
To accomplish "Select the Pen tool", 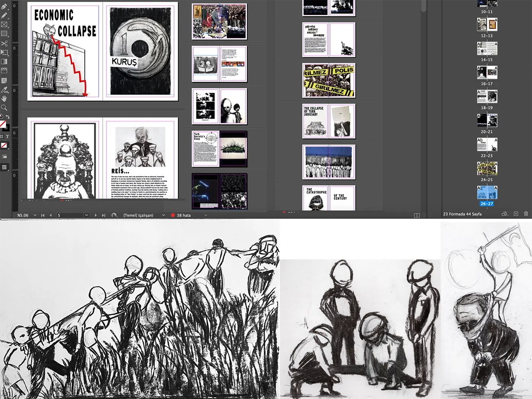I will (x=4, y=6).
